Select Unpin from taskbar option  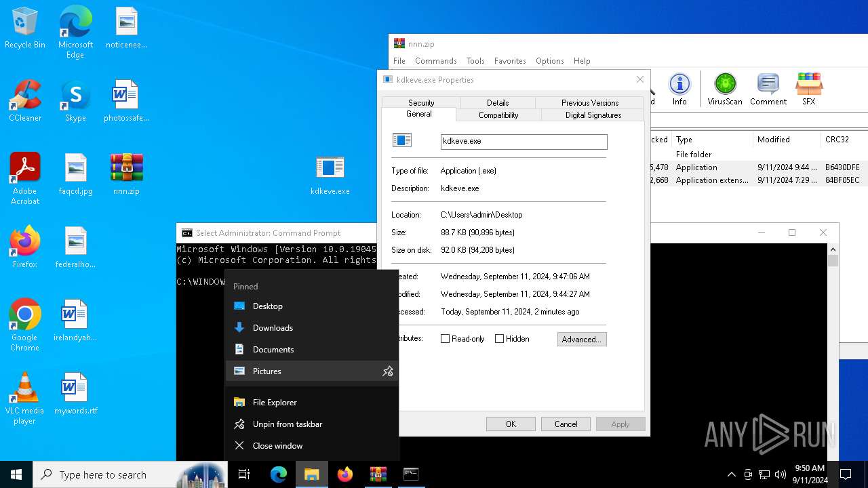point(312,424)
